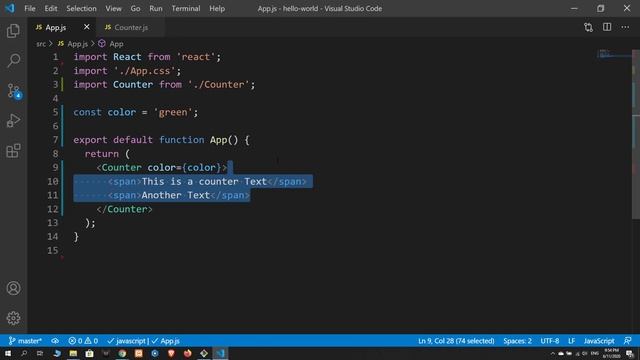Click the return keyword on line 8
The width and height of the screenshot is (640, 360).
[x=102, y=154]
